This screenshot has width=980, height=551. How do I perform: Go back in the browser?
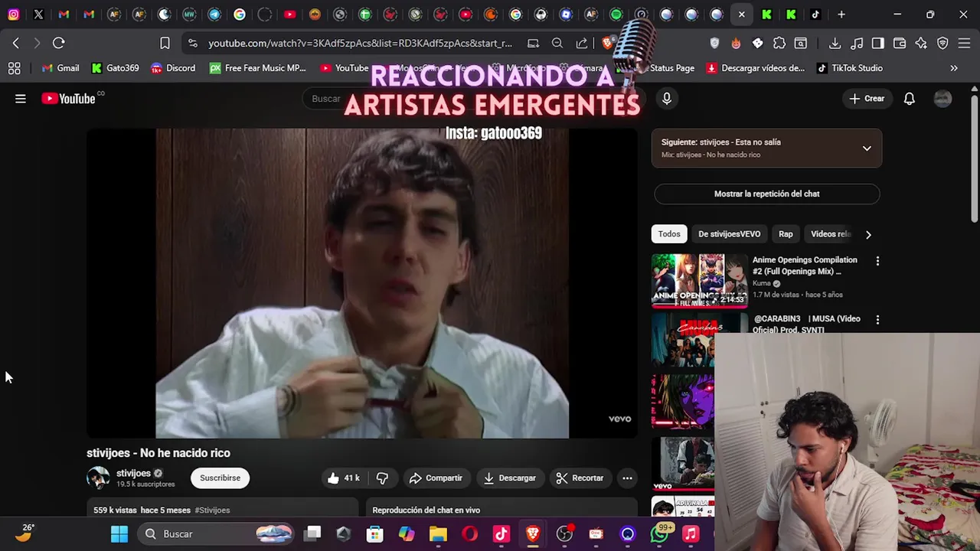click(16, 44)
